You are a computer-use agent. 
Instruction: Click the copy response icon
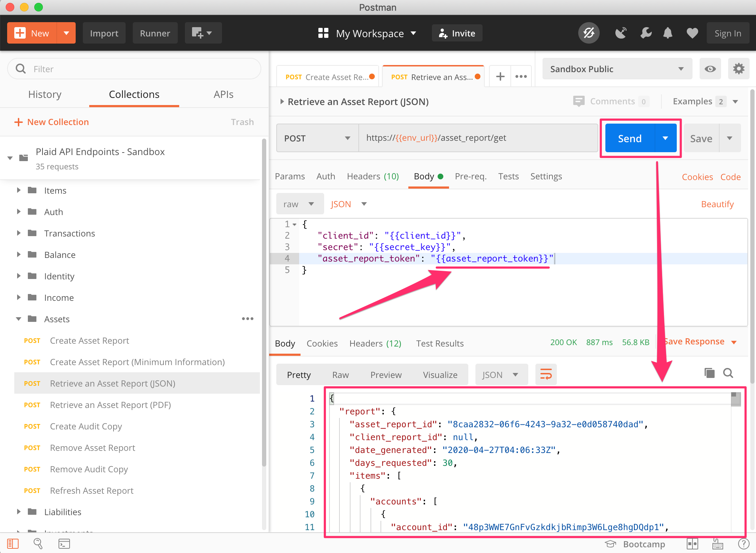(710, 373)
